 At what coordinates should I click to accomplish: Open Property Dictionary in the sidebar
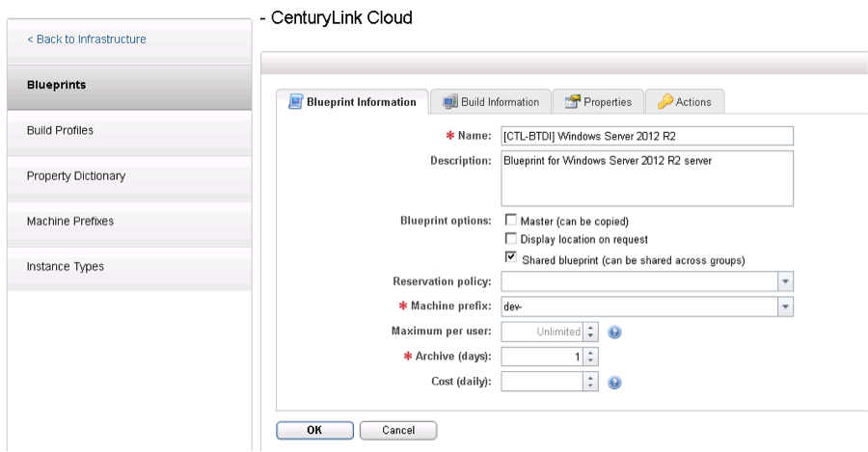click(x=129, y=178)
